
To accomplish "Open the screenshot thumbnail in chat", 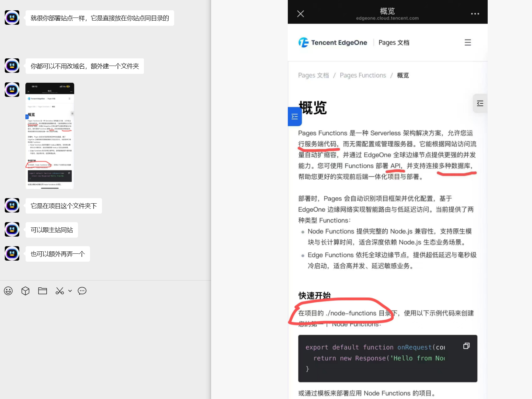I will coord(50,136).
